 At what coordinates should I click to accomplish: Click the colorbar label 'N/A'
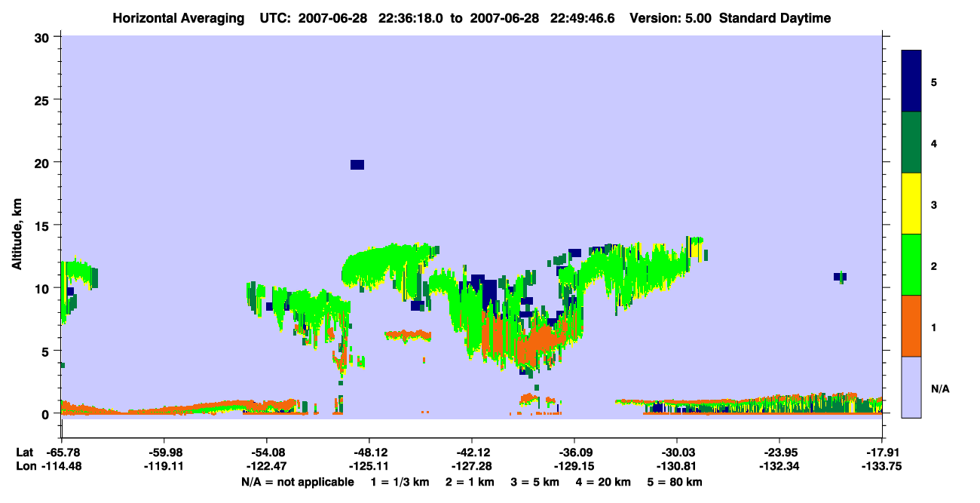tap(939, 388)
